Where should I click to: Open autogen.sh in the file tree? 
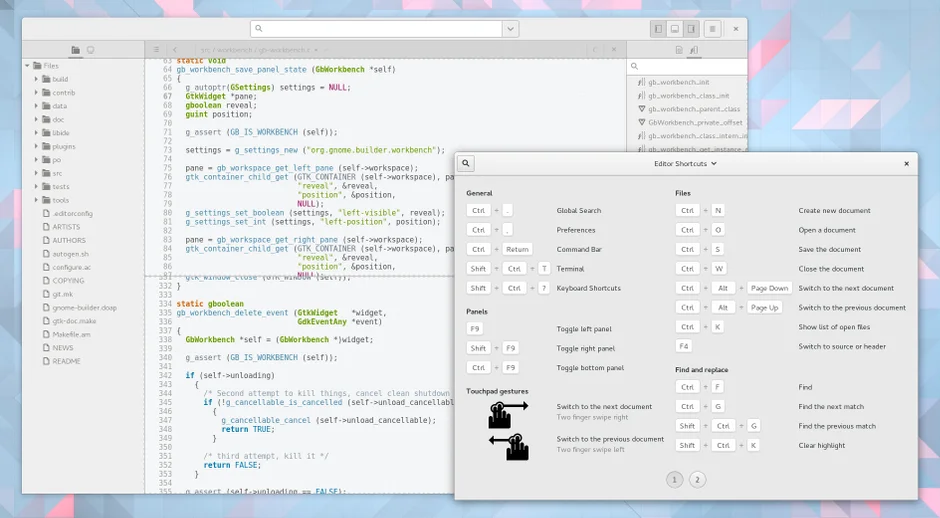(70, 254)
